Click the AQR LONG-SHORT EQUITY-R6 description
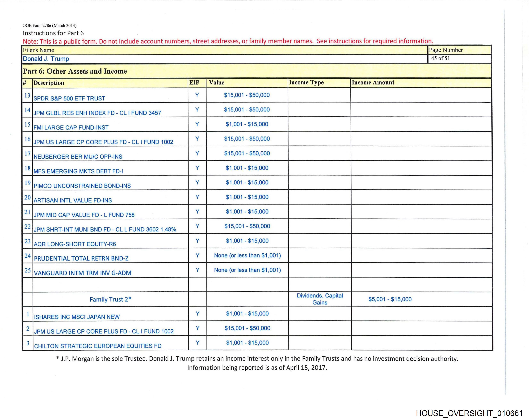Image resolution: width=529 pixels, height=420 pixels. [x=75, y=244]
